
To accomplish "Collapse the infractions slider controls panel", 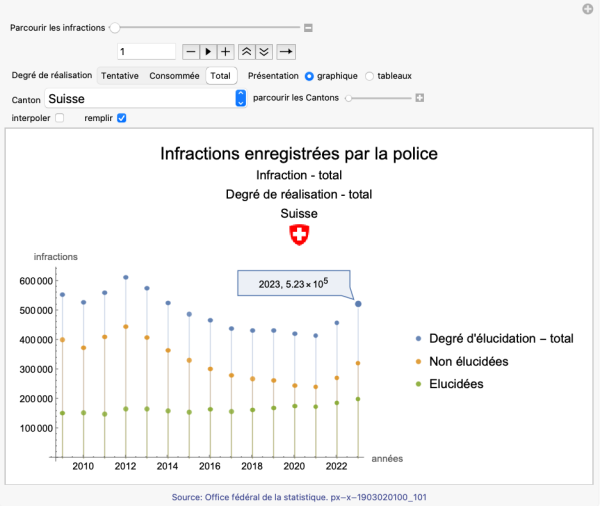I will tap(309, 28).
